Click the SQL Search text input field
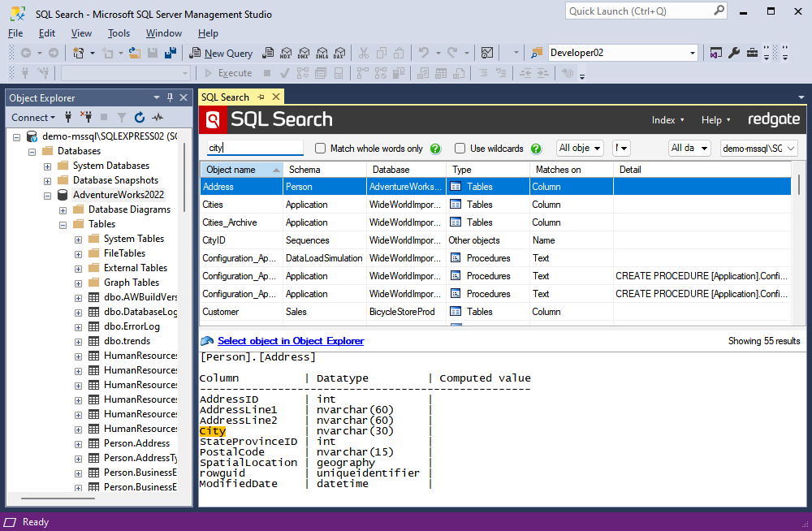The height and width of the screenshot is (531, 812). (x=255, y=148)
